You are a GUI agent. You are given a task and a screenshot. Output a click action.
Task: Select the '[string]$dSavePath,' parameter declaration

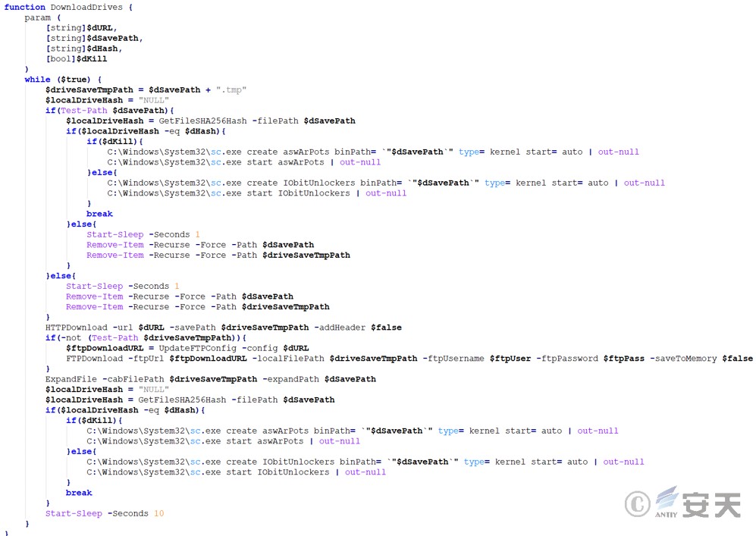(x=95, y=38)
